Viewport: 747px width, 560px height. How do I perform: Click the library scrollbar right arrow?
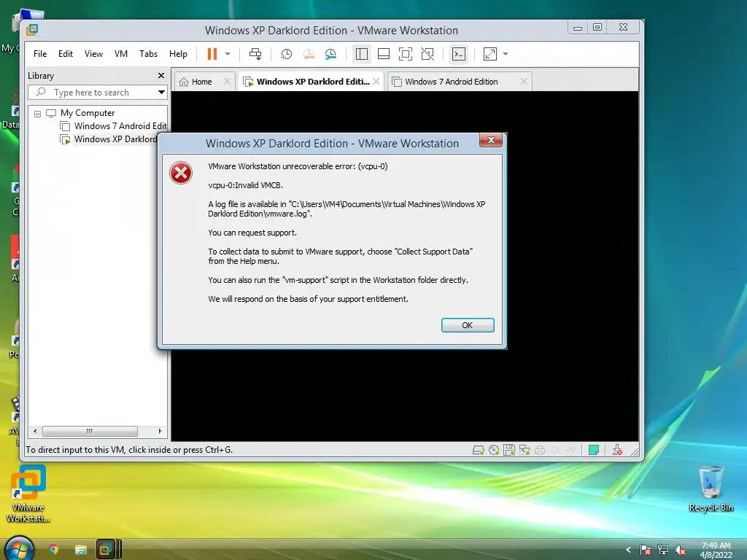[x=160, y=431]
